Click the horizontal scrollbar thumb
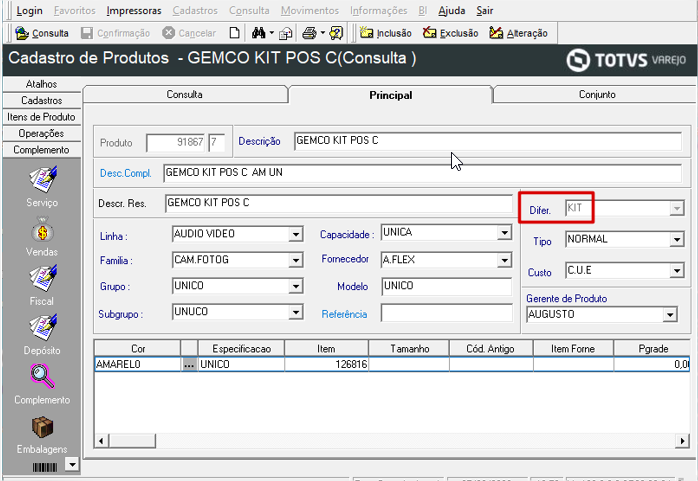Image resolution: width=698 pixels, height=481 pixels. (x=132, y=441)
